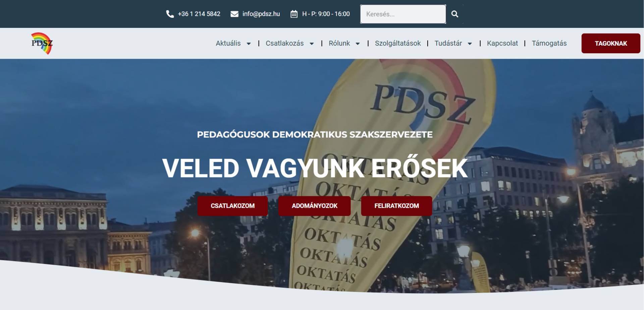
Task: Click the calendar opening hours icon
Action: pos(294,14)
